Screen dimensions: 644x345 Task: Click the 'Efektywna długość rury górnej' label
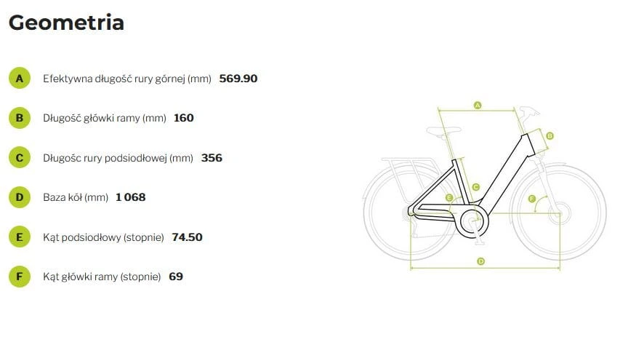[126, 79]
